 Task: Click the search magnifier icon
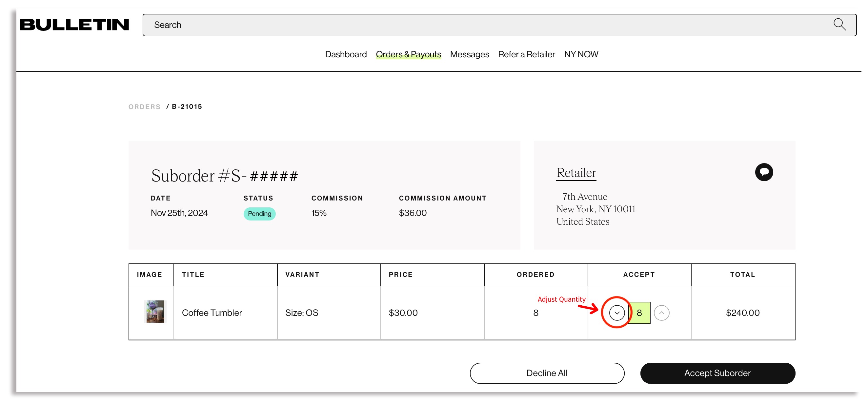pos(839,25)
